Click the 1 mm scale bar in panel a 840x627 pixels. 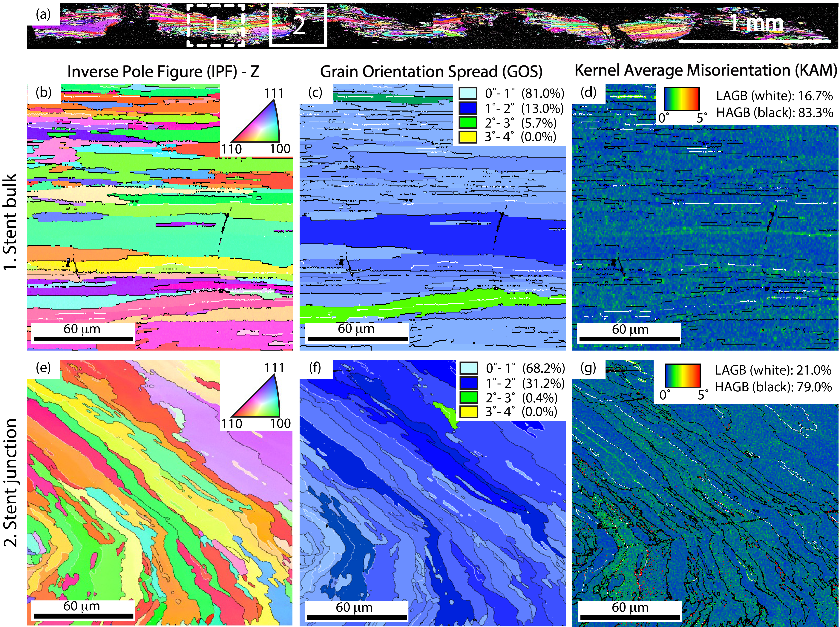click(755, 41)
